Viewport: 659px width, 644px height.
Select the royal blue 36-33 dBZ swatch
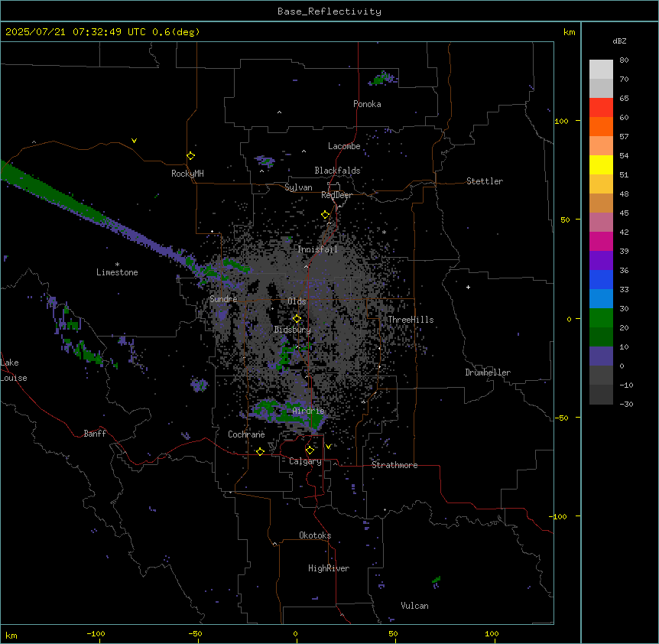point(601,279)
